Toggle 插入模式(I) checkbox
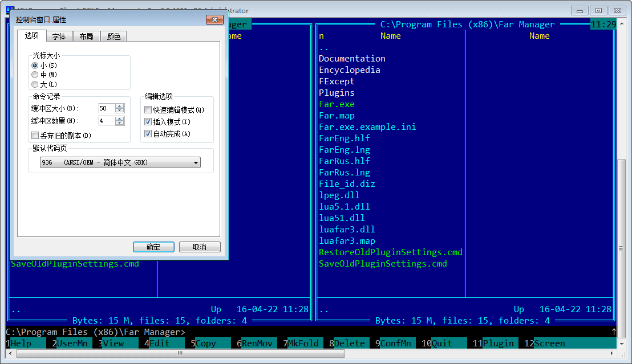This screenshot has width=632, height=364. 148,121
